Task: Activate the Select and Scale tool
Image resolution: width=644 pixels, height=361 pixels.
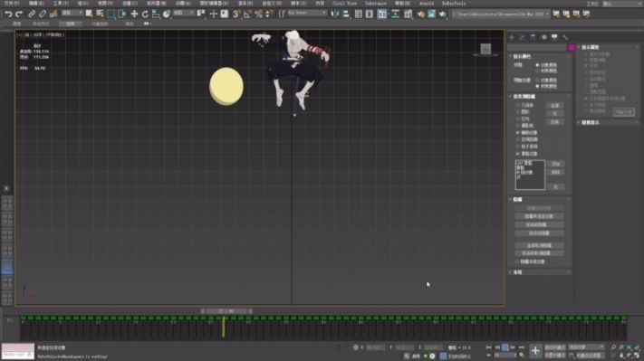Action: tap(156, 14)
